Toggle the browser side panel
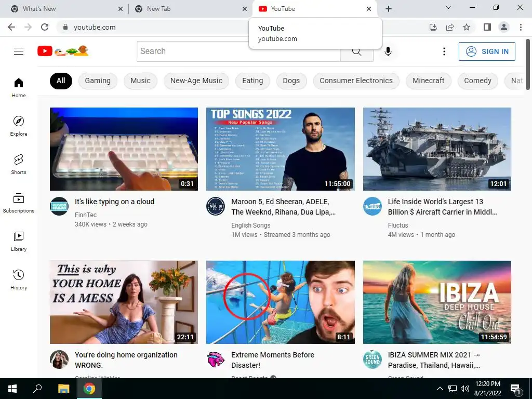 pos(487,27)
